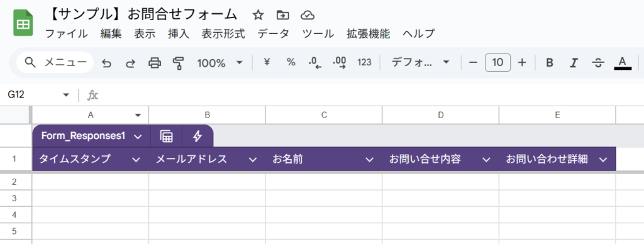Format as currency with ¥ button
Screen dimensions: 644x244
pyautogui.click(x=267, y=62)
